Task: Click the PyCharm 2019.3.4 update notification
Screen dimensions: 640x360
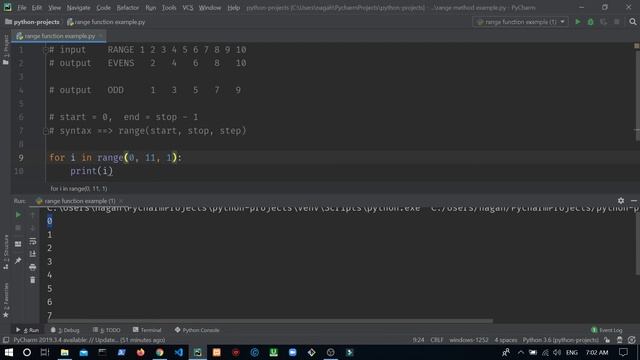Action: coord(89,340)
